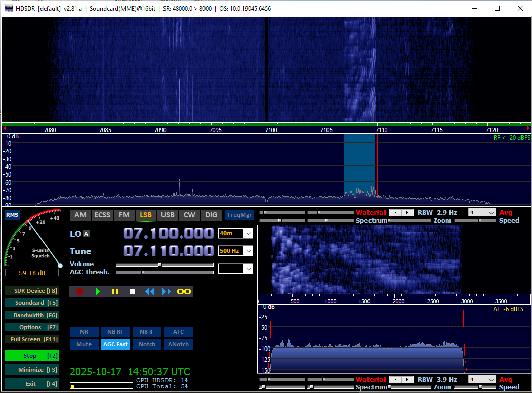
Task: Expand the 500 Hz tuning step dropdown
Action: [x=248, y=251]
